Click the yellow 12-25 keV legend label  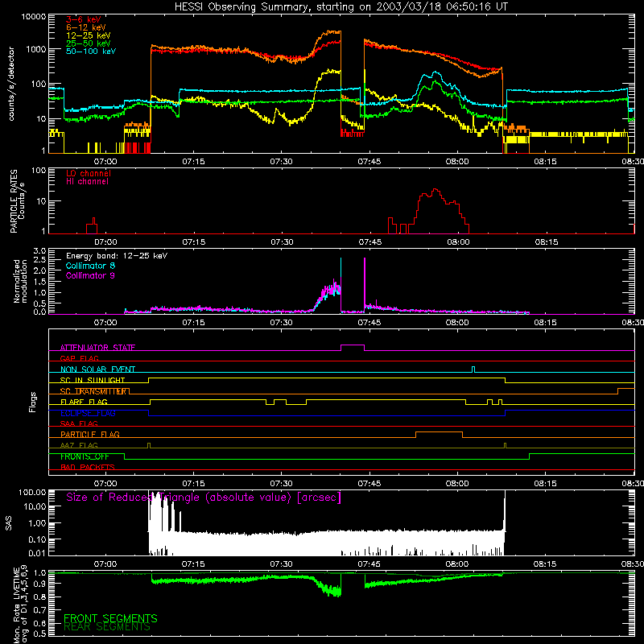[89, 35]
